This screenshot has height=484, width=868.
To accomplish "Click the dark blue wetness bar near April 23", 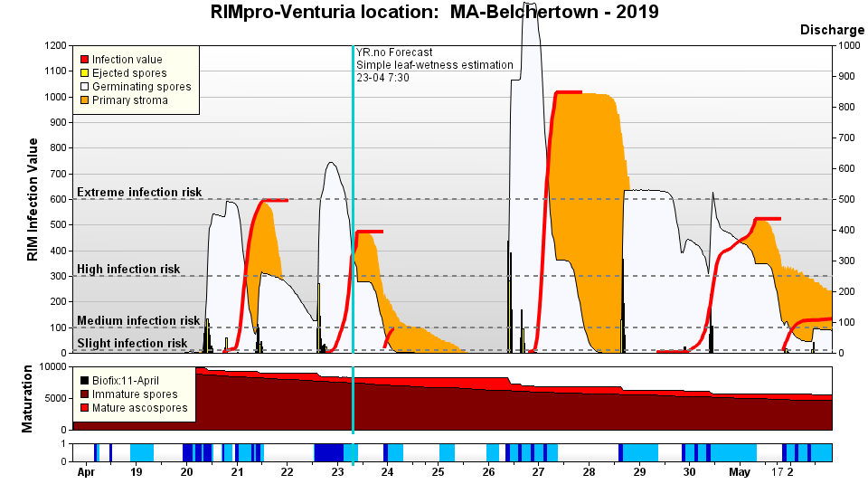I will [x=329, y=452].
